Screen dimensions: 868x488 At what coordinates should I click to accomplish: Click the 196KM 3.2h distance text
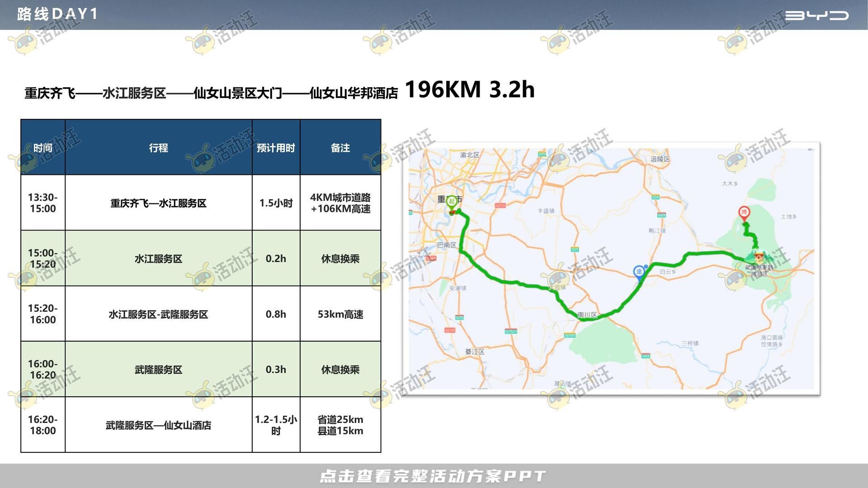pyautogui.click(x=470, y=89)
